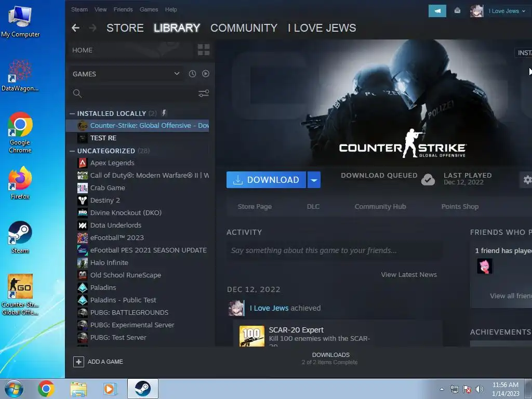Open the Friends menu

123,9
